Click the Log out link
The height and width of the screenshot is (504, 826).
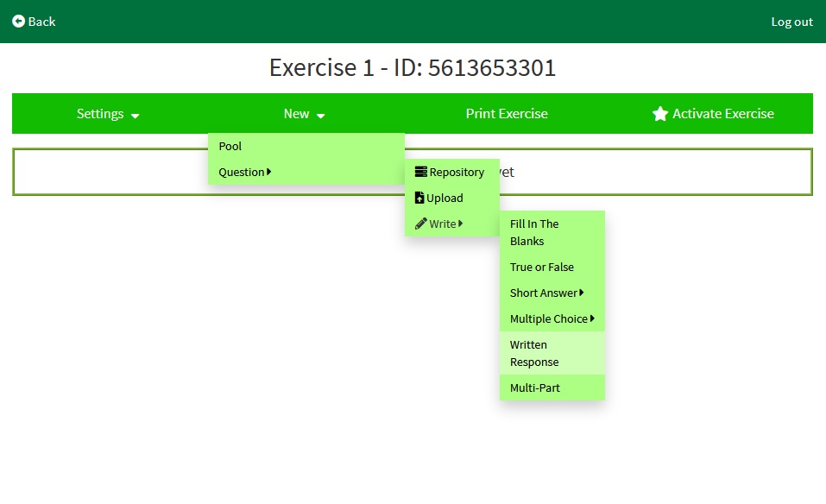(791, 22)
